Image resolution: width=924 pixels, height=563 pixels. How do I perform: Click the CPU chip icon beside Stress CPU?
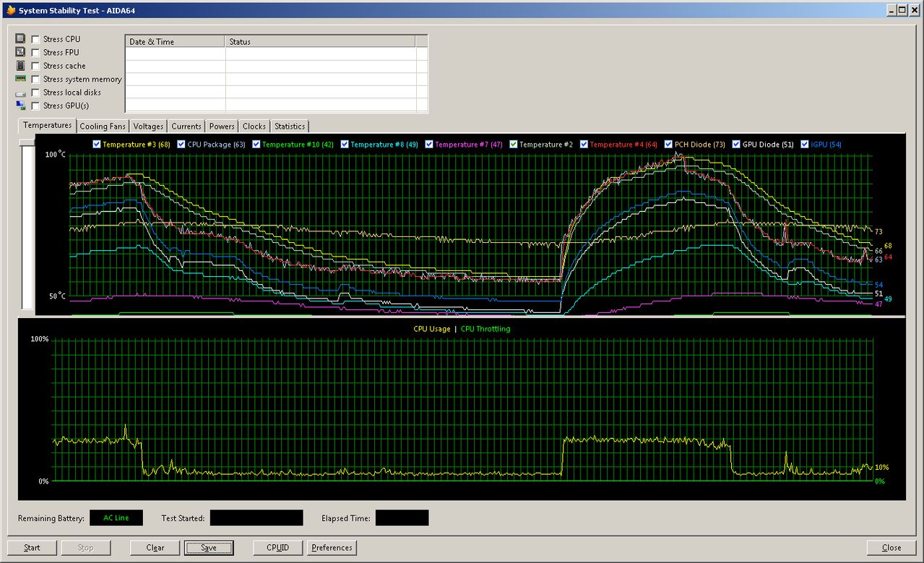(20, 39)
